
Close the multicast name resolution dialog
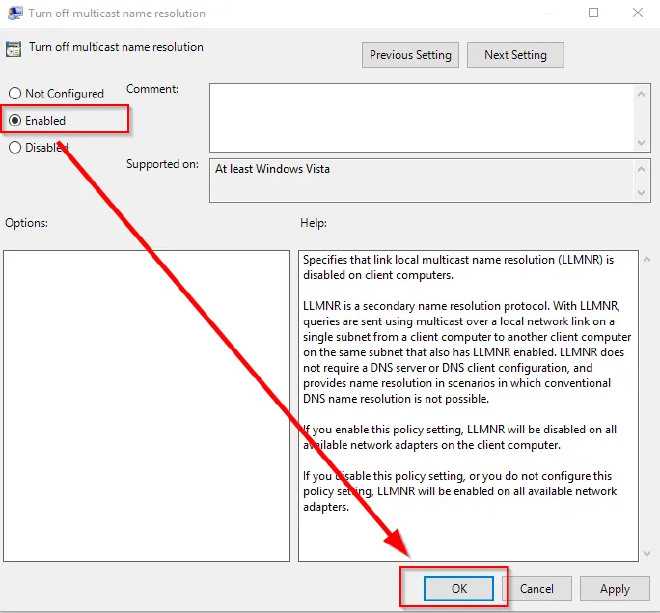click(x=638, y=14)
